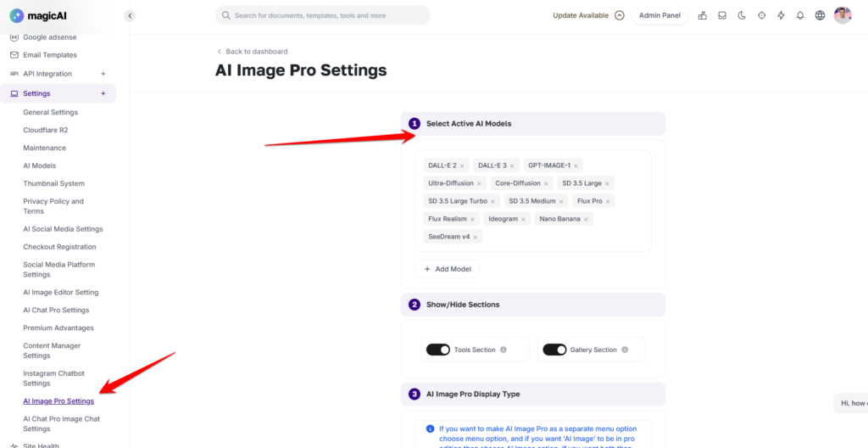The width and height of the screenshot is (868, 448).
Task: Click the Add Model button
Action: [x=448, y=269]
